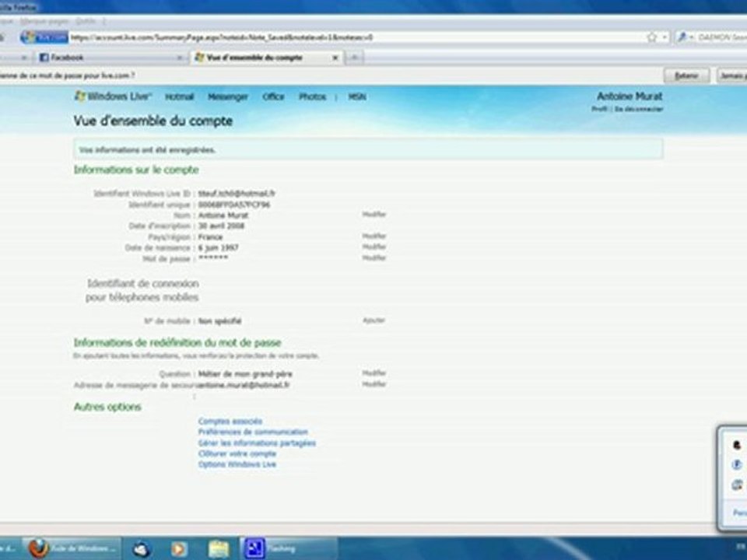Open the file explorer folder in taskbar
The height and width of the screenshot is (560, 747).
(x=219, y=549)
